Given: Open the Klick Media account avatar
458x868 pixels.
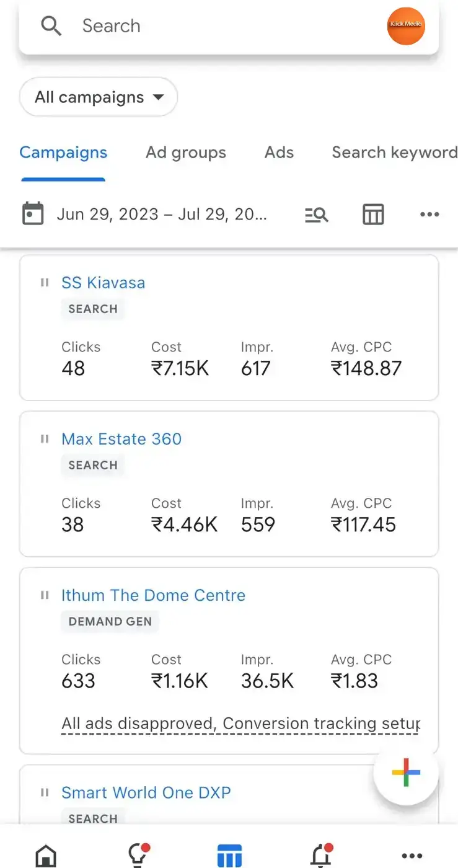Looking at the screenshot, I should click(406, 26).
